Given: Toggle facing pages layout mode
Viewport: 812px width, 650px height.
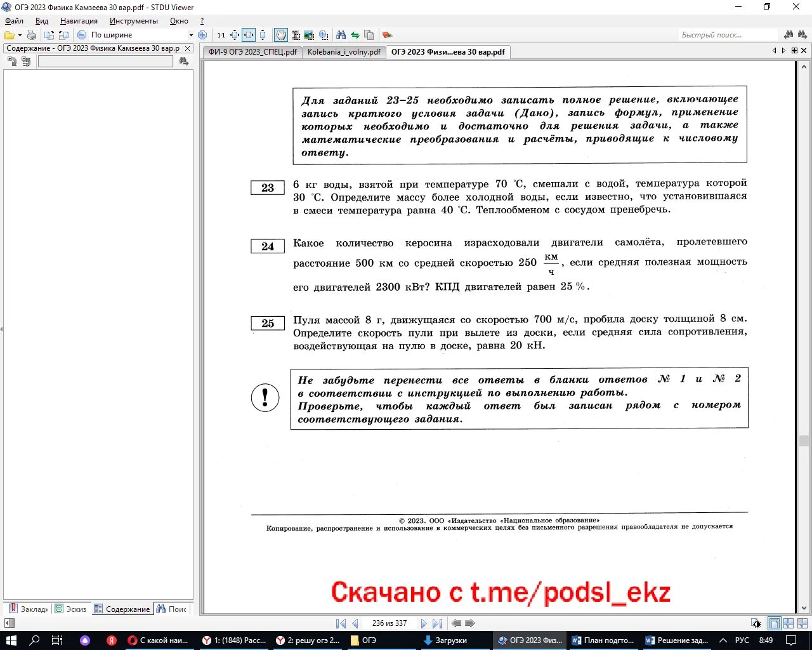Looking at the screenshot, I should coord(789,623).
